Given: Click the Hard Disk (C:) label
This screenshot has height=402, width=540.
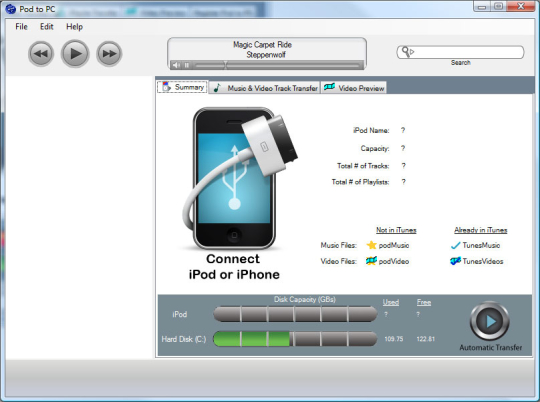Looking at the screenshot, I should [184, 339].
